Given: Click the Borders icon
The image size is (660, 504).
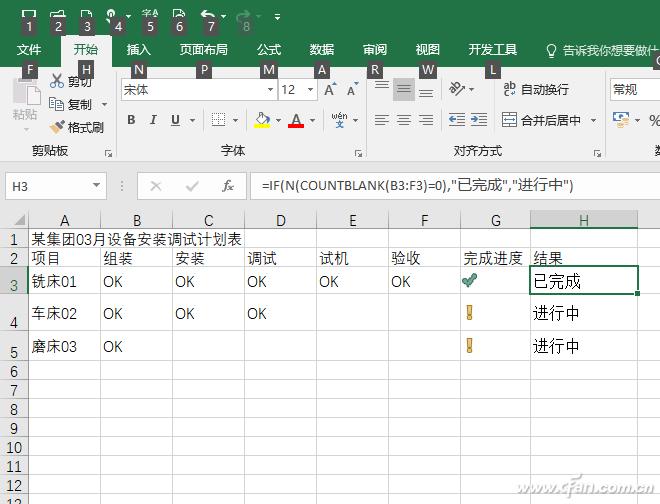Looking at the screenshot, I should (x=218, y=120).
